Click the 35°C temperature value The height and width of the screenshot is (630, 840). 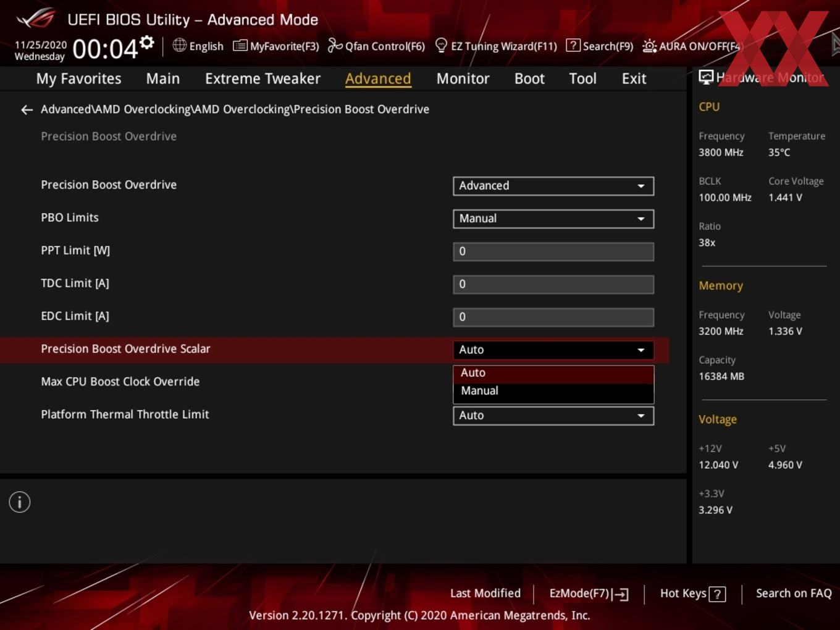779,153
